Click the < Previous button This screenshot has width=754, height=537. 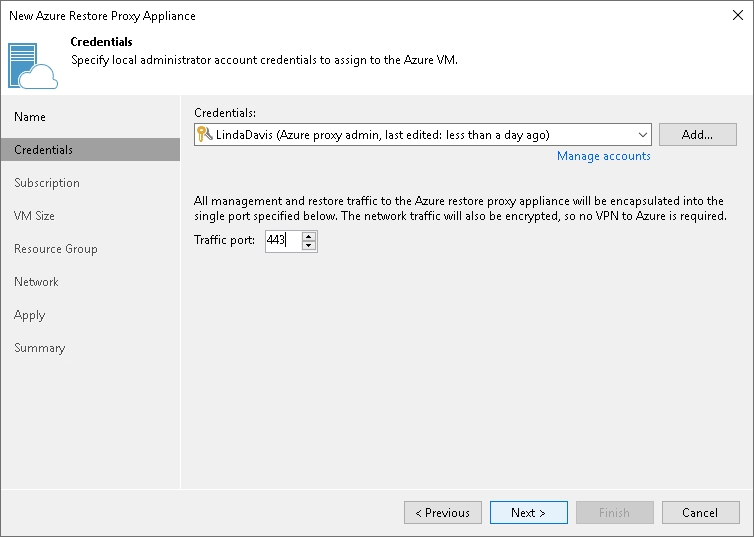[442, 512]
